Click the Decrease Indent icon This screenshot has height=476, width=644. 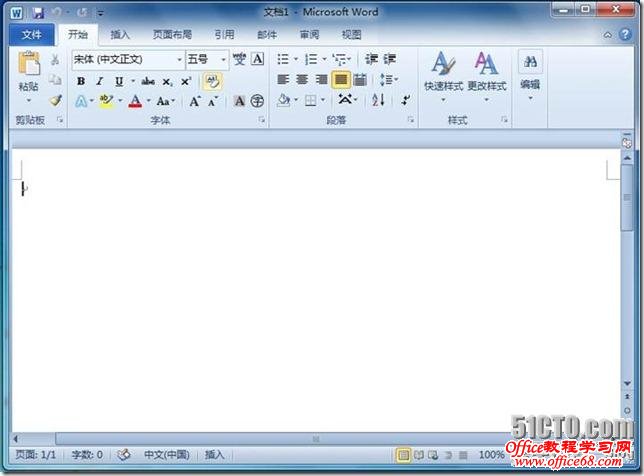(x=372, y=59)
